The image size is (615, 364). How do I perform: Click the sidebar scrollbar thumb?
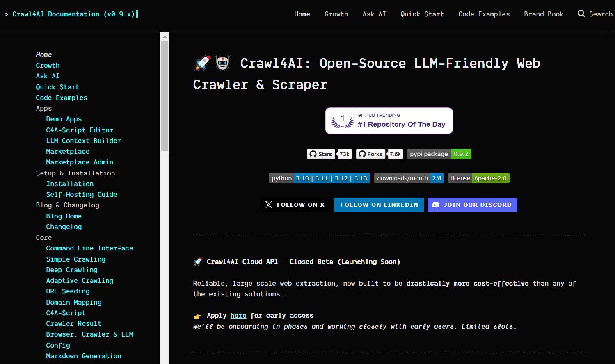(x=165, y=96)
